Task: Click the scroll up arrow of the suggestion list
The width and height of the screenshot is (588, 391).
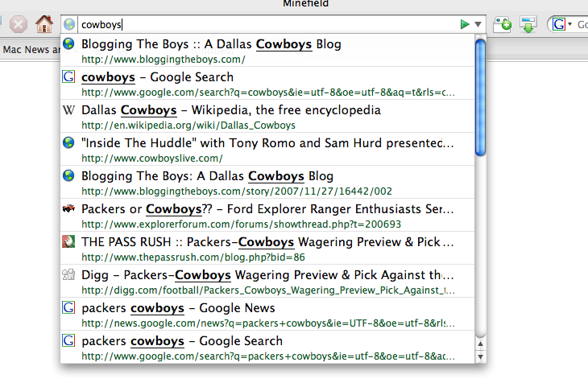Action: coord(480,344)
